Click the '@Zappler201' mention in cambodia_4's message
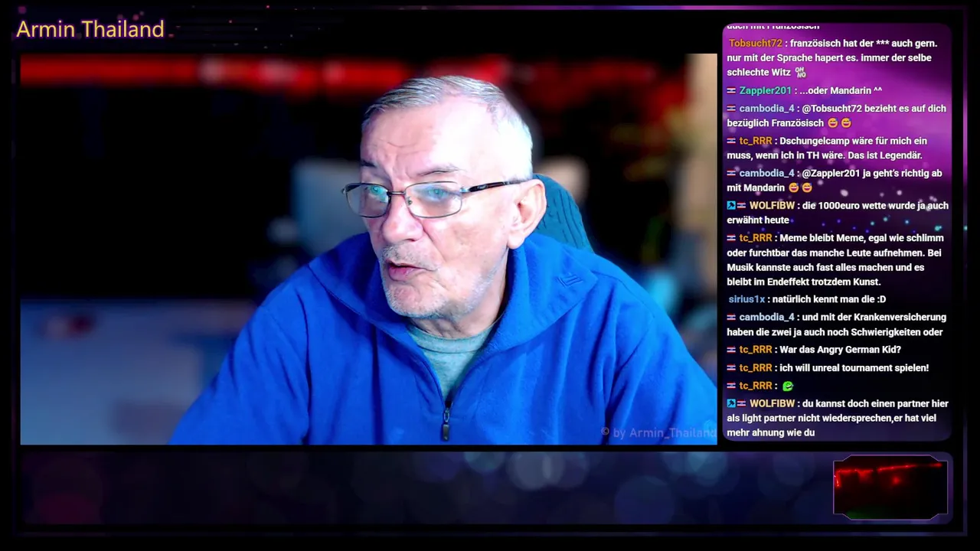The width and height of the screenshot is (980, 551). 831,174
